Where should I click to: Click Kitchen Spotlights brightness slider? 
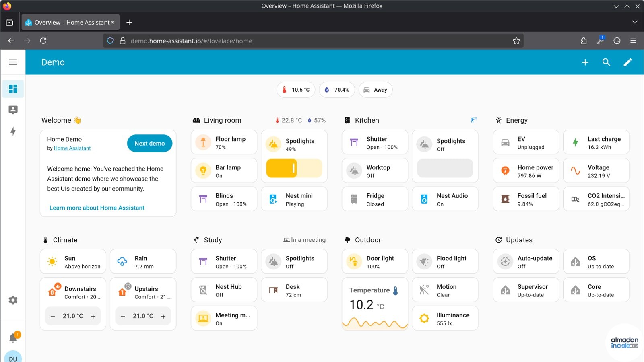coord(445,168)
